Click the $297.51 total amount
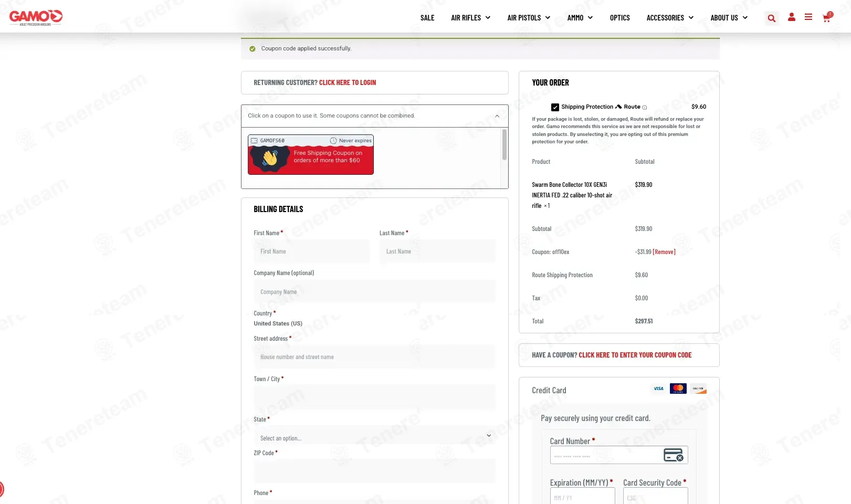Screen dimensions: 851x504 644,321
